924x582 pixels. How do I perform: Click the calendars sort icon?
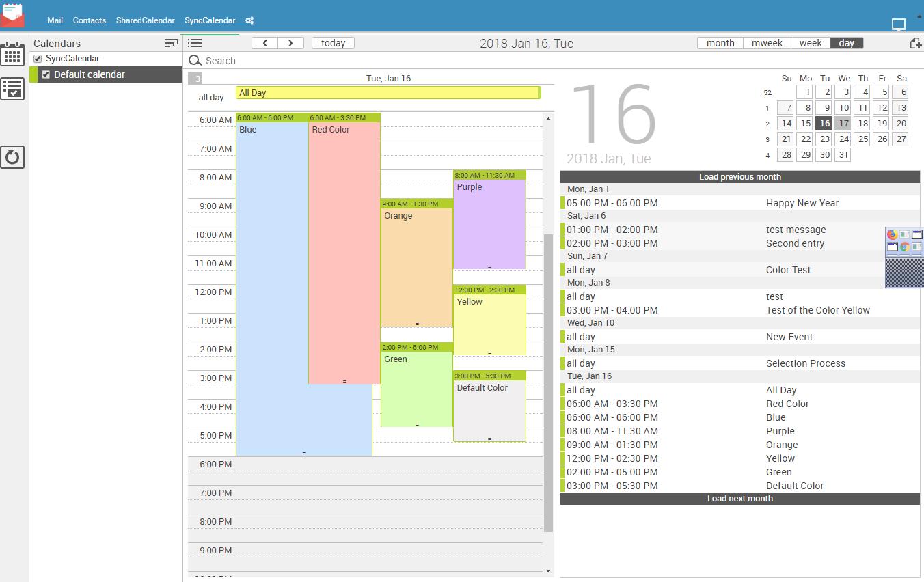[x=171, y=43]
